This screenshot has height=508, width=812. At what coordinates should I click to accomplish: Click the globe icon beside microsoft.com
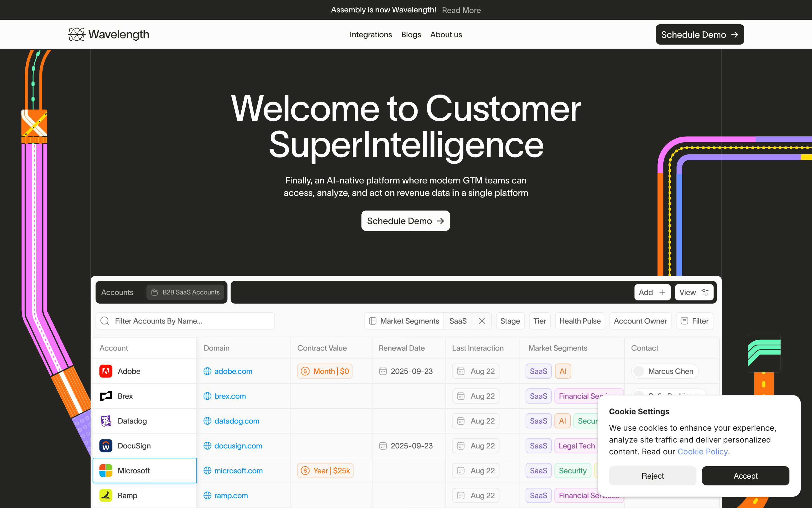pos(207,471)
